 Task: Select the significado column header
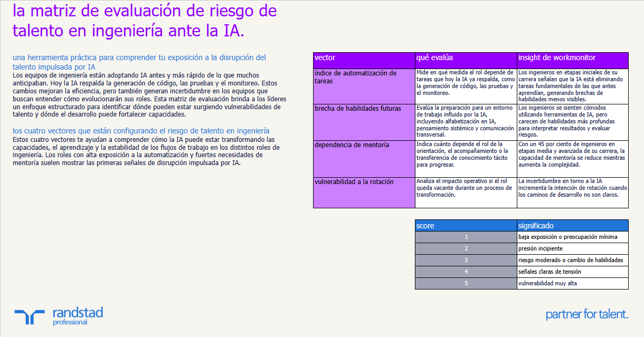[572, 225]
